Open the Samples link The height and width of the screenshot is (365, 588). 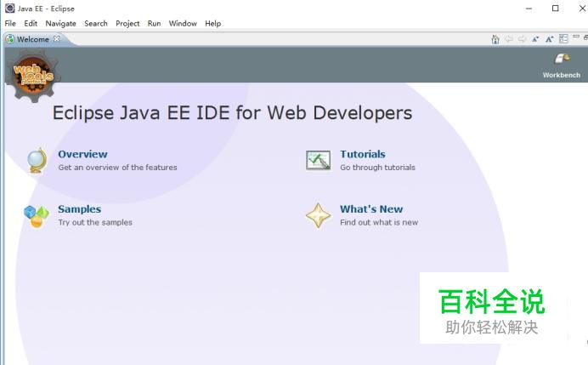click(80, 209)
